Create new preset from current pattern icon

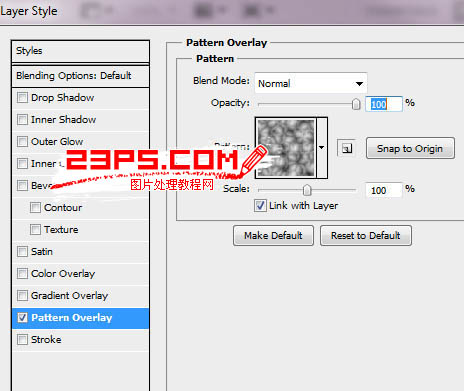point(347,148)
